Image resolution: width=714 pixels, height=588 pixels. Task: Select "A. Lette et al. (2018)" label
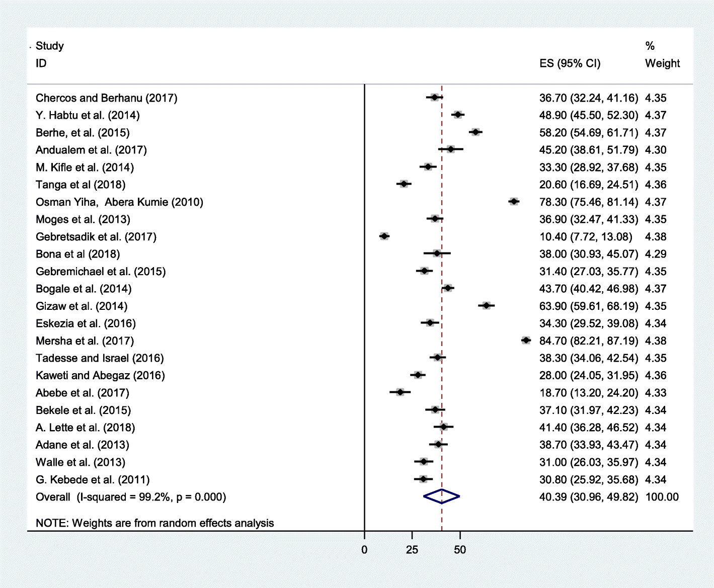coord(85,428)
